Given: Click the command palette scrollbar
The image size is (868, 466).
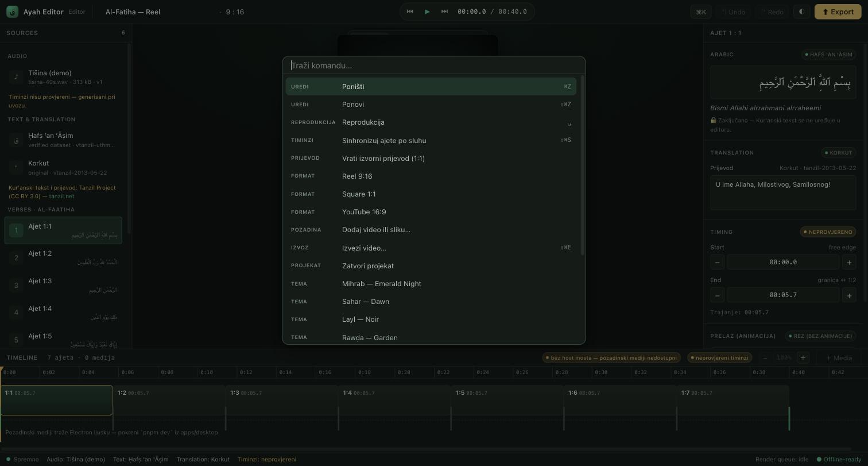Looking at the screenshot, I should pos(583,165).
